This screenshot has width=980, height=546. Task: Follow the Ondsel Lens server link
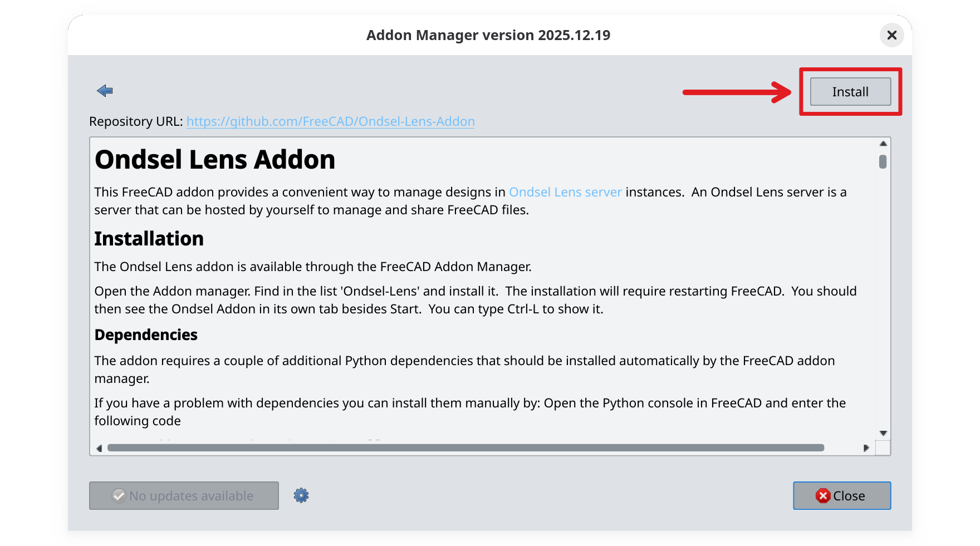[565, 192]
